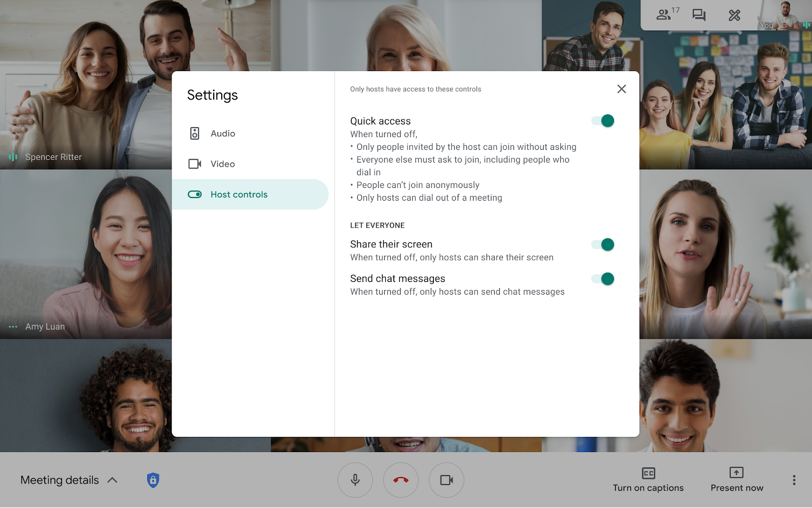The image size is (812, 508).
Task: Close the Settings dialog
Action: pyautogui.click(x=622, y=89)
